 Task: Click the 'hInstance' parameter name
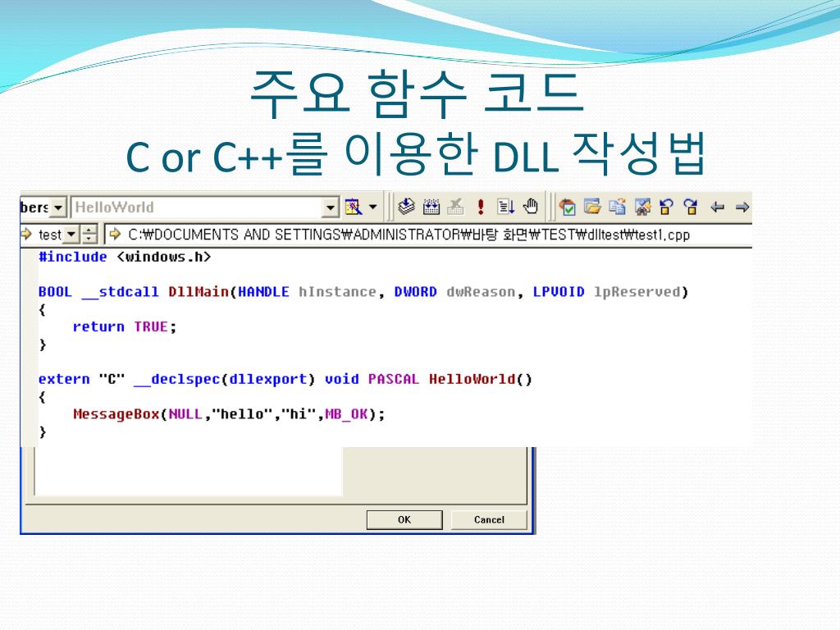[x=337, y=292]
